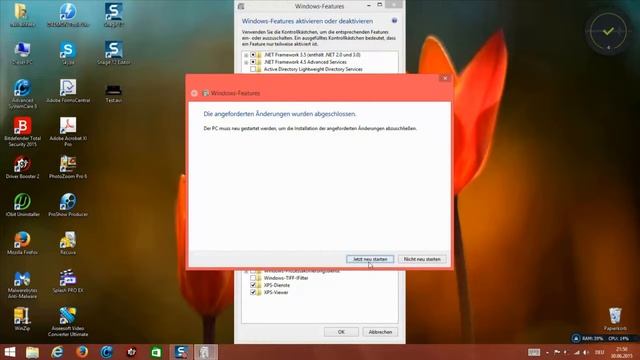Open PhotoZoom Pro 6 shortcut
The height and width of the screenshot is (360, 640).
(68, 167)
